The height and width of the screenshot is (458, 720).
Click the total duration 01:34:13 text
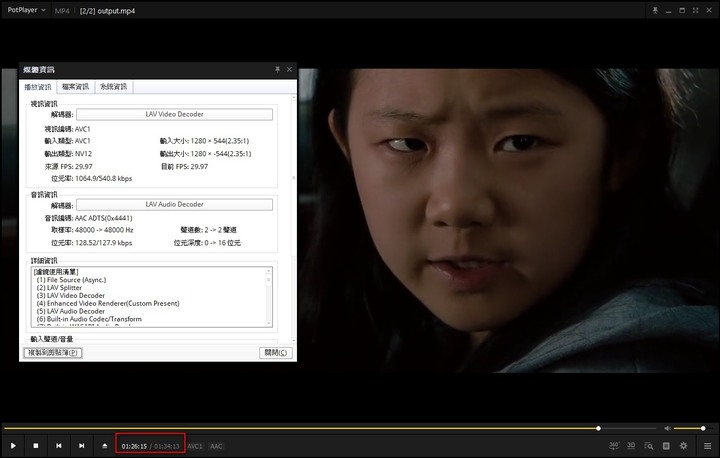click(167, 446)
